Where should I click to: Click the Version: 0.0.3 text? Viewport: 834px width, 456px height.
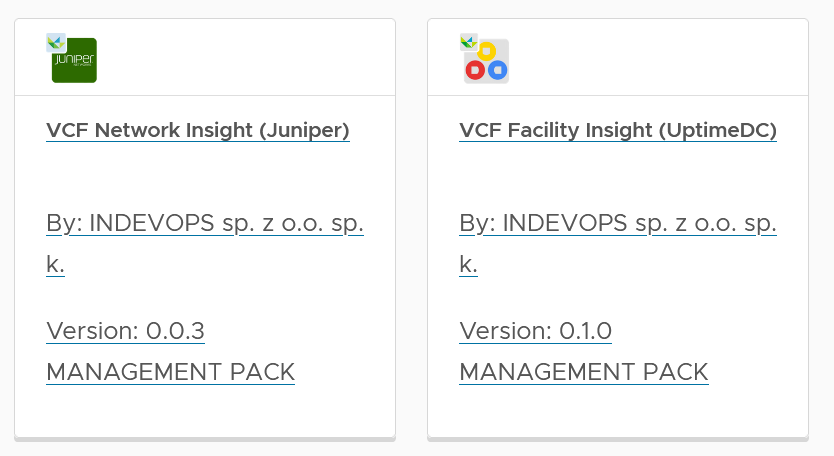(126, 331)
